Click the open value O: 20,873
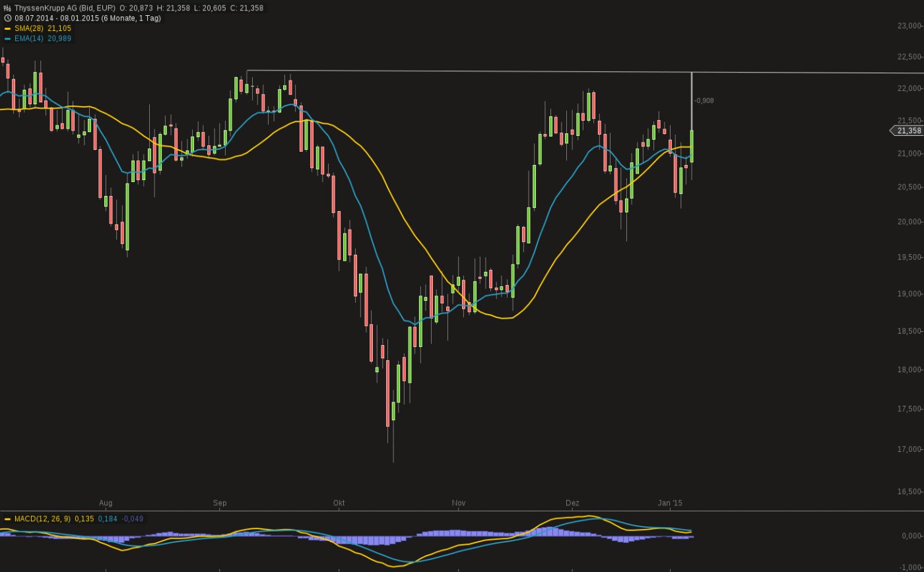Image resolution: width=924 pixels, height=572 pixels. (136, 8)
